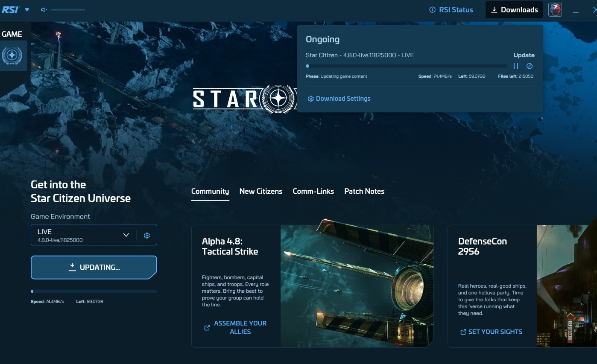
Task: Click the 'Left: 59.07GB' text in downloads panel
Action: [472, 76]
